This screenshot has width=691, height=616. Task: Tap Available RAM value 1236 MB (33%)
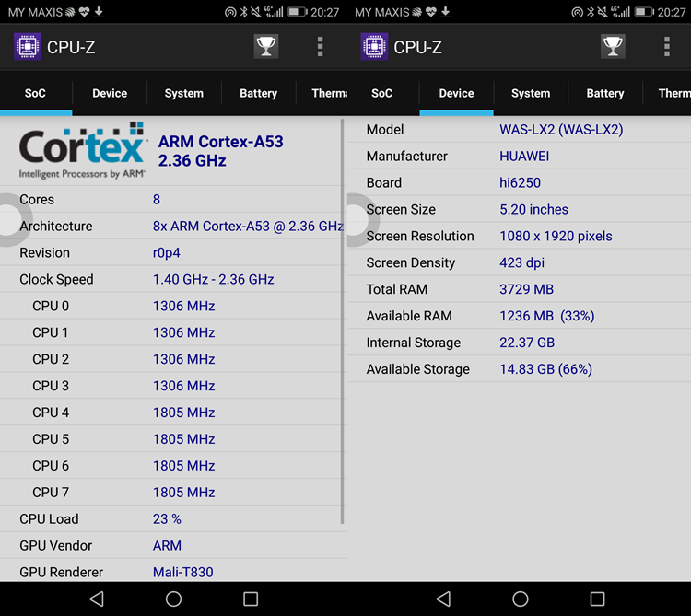pos(547,316)
